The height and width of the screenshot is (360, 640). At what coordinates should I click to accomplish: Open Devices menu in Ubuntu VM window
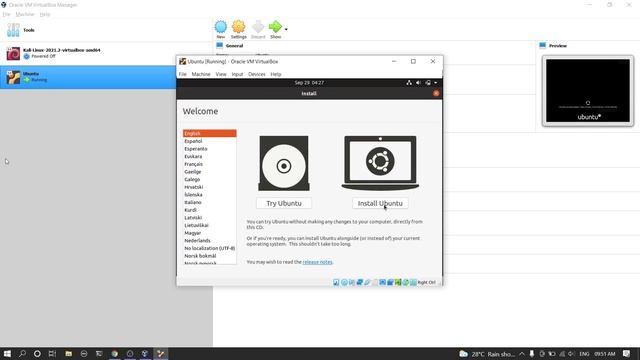257,74
